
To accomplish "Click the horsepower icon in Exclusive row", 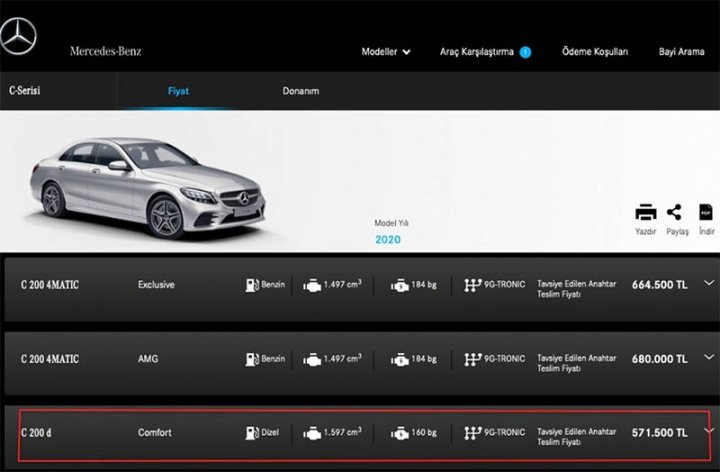I will pos(399,286).
